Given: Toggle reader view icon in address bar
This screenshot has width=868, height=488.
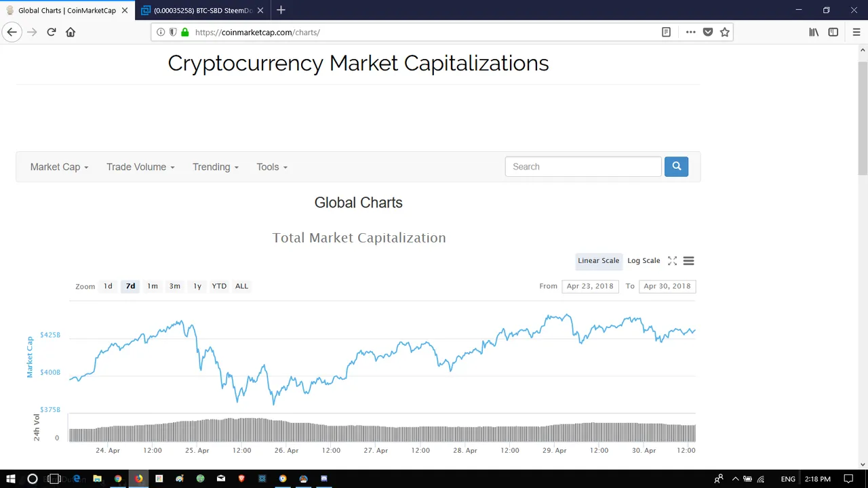Looking at the screenshot, I should point(666,32).
